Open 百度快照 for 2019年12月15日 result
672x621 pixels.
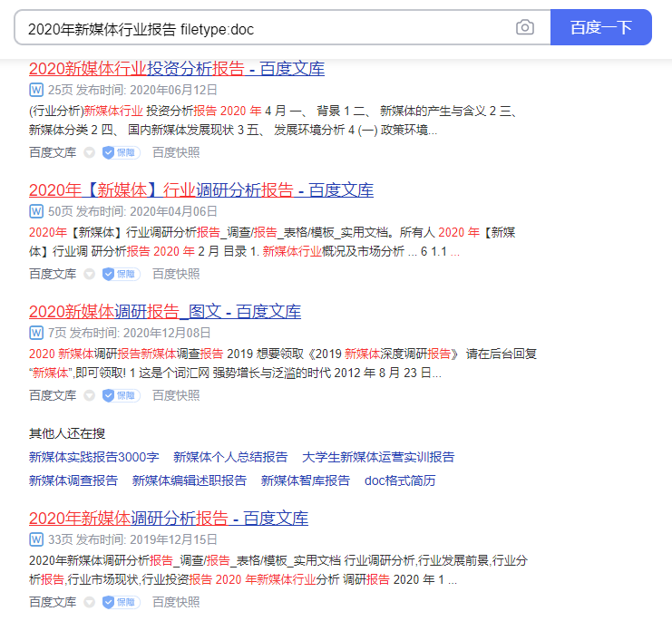(176, 602)
